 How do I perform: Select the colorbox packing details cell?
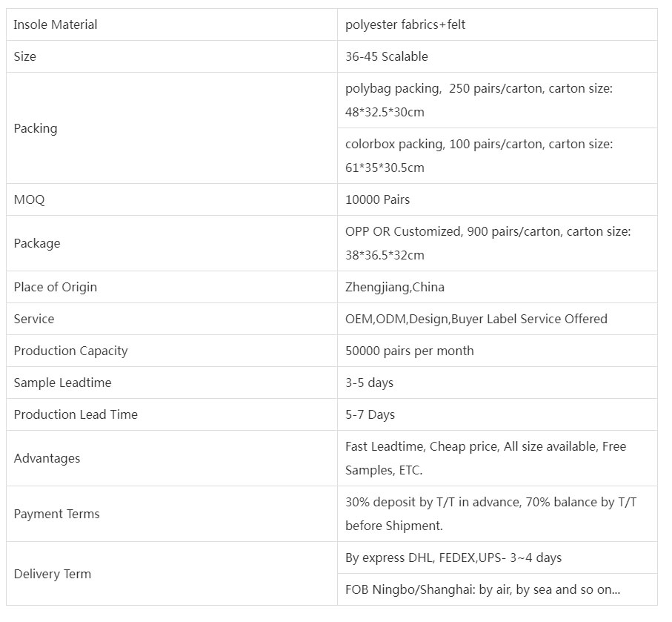[x=479, y=156]
